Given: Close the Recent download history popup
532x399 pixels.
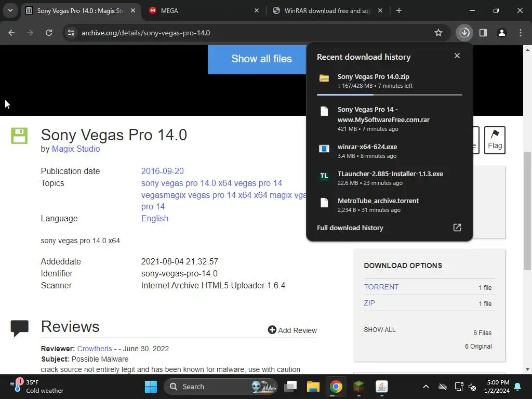Looking at the screenshot, I should click(457, 56).
